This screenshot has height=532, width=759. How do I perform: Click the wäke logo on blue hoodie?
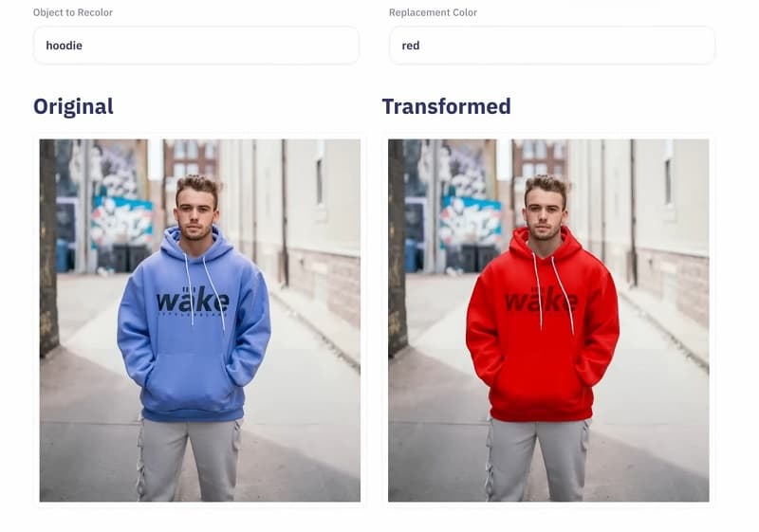pos(193,302)
